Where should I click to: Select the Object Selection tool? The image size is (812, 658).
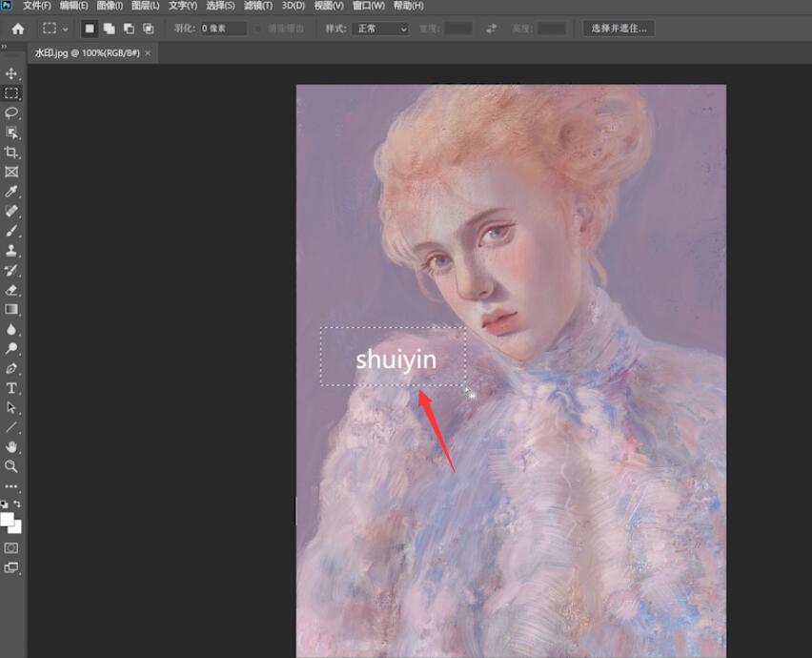point(10,133)
